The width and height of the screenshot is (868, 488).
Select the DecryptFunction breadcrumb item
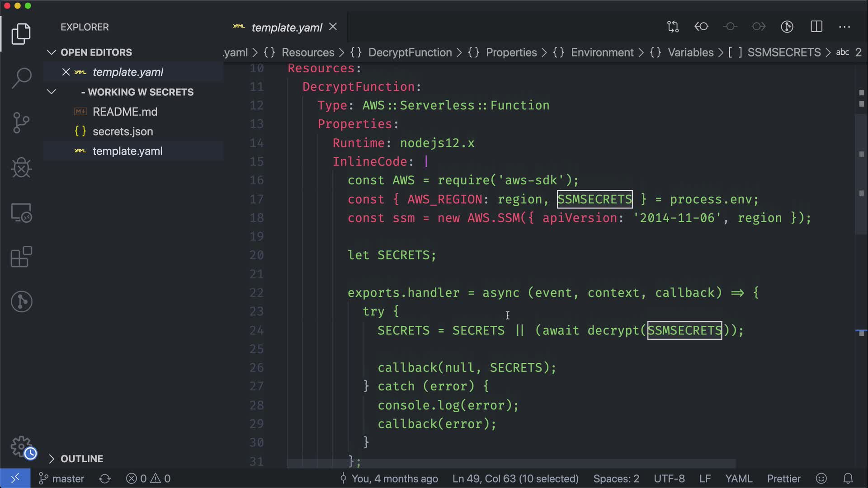(x=410, y=52)
